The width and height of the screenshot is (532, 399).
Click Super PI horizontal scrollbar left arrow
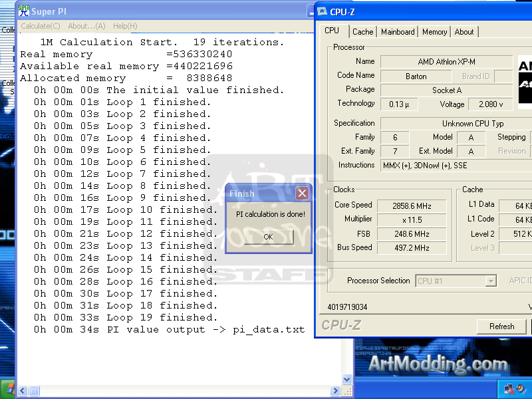[x=23, y=391]
